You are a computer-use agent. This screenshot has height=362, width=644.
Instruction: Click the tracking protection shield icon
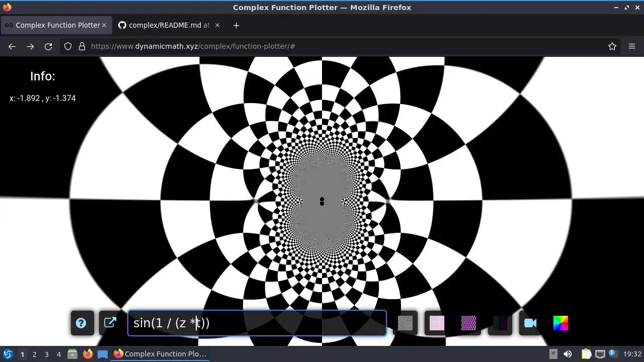point(68,46)
